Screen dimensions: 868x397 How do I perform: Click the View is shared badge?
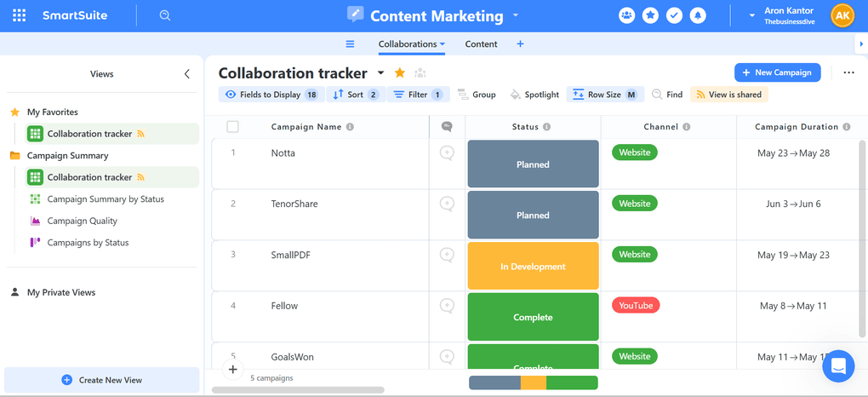point(729,95)
